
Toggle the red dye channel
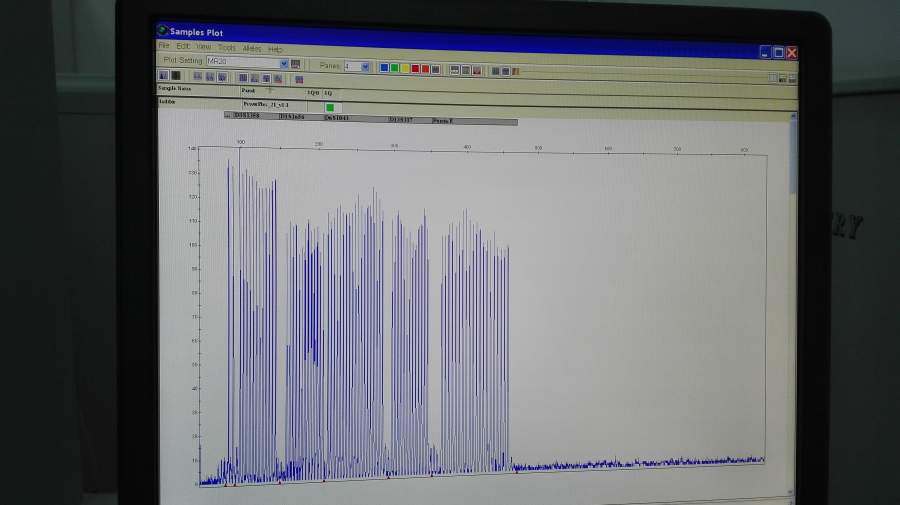415,69
